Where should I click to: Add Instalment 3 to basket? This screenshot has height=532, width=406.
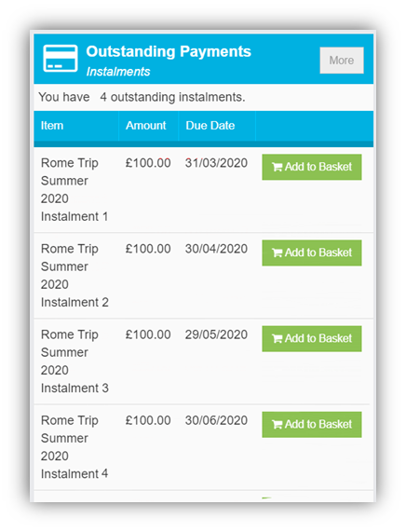312,338
